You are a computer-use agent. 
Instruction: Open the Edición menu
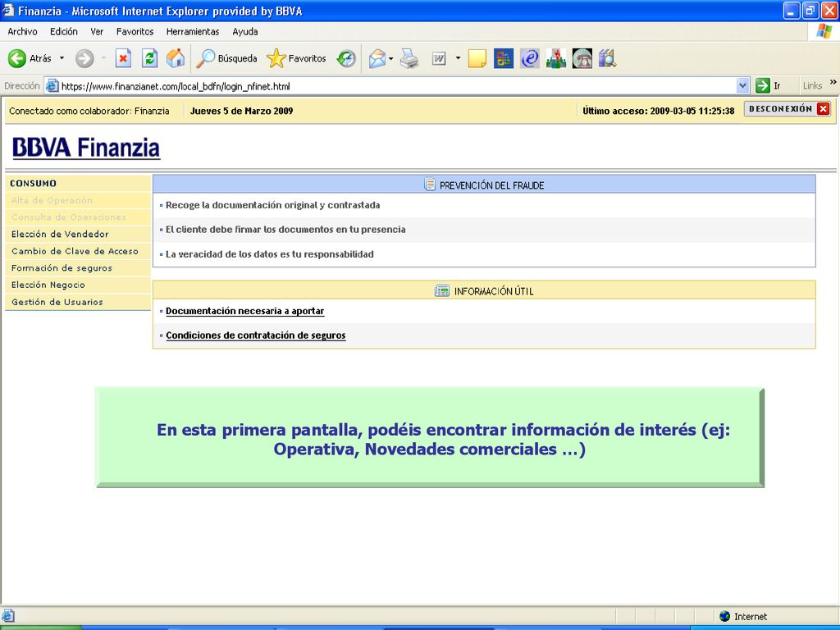(x=64, y=32)
